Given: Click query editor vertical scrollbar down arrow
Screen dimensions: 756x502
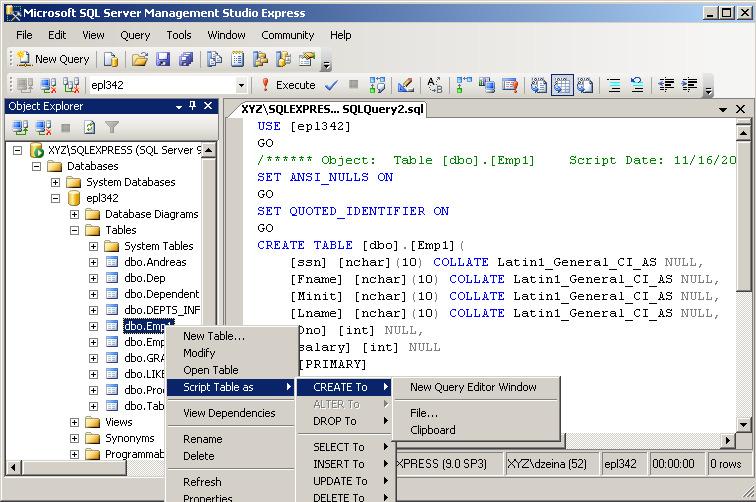Looking at the screenshot, I should coord(743,425).
